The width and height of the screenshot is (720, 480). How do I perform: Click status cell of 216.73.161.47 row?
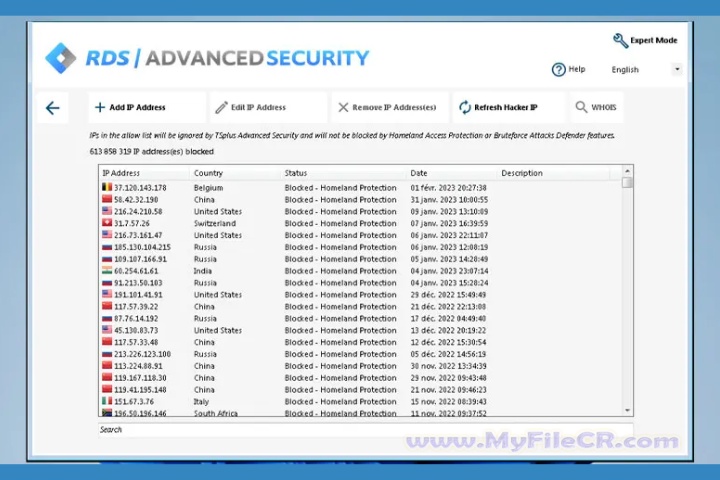pos(340,235)
